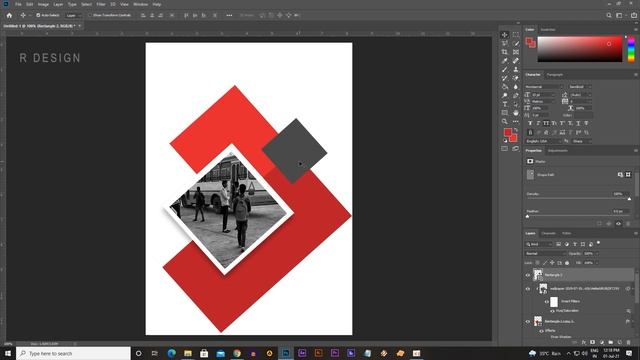640x360 pixels.
Task: Click the hue spectrum strip in Color panel
Action: point(631,49)
